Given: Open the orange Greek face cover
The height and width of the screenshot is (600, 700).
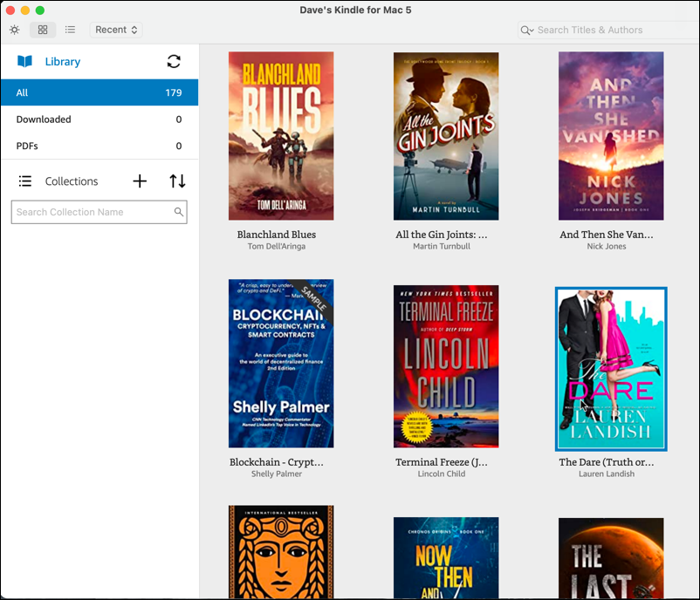Looking at the screenshot, I should point(281,552).
